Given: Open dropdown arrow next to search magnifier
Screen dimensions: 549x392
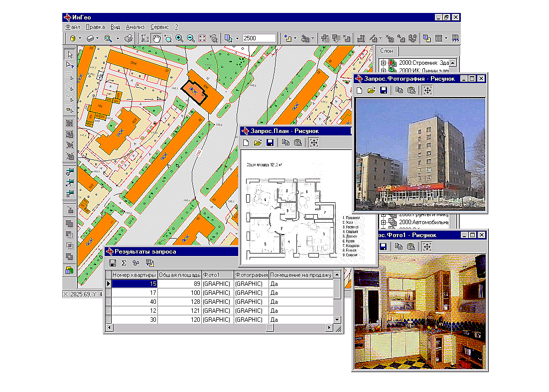Looking at the screenshot, I should pyautogui.click(x=118, y=38).
